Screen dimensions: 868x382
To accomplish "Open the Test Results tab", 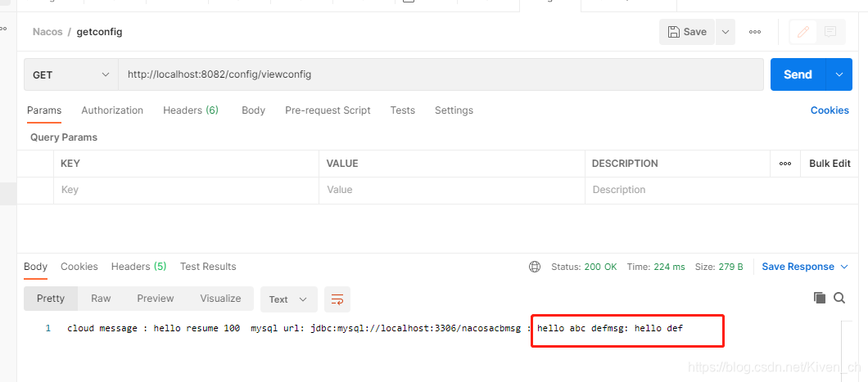I will click(208, 267).
